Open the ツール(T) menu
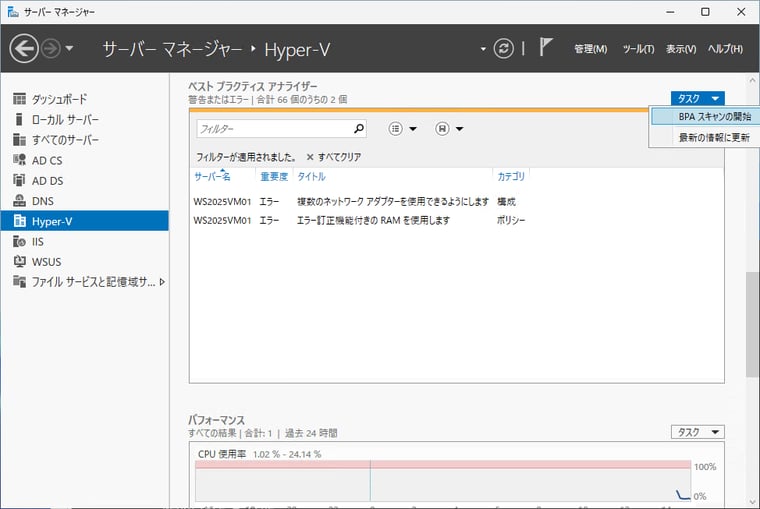The image size is (760, 509). click(638, 49)
